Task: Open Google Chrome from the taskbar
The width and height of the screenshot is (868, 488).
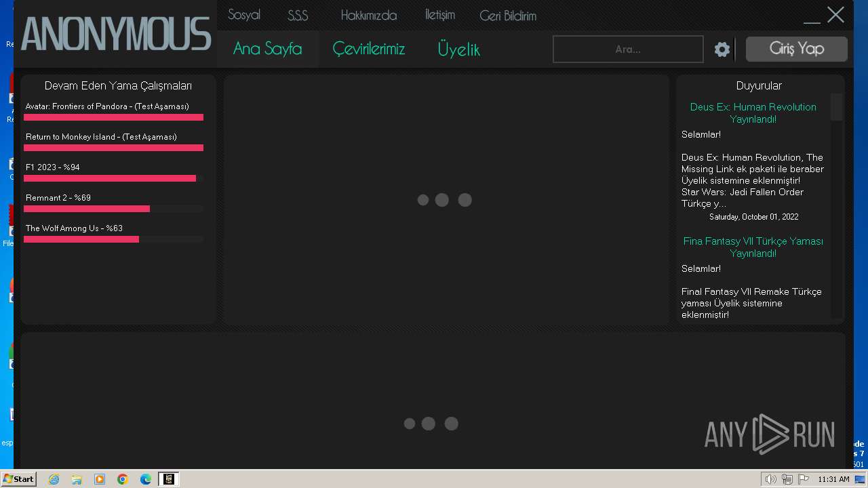Action: 123,479
